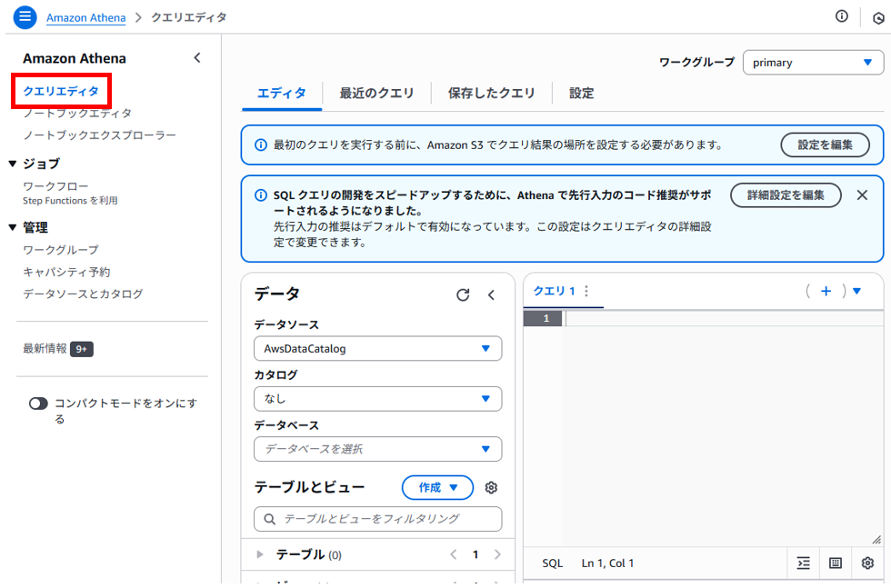Switch to the 最近のクエリ tab
This screenshot has height=588, width=891.
click(376, 94)
